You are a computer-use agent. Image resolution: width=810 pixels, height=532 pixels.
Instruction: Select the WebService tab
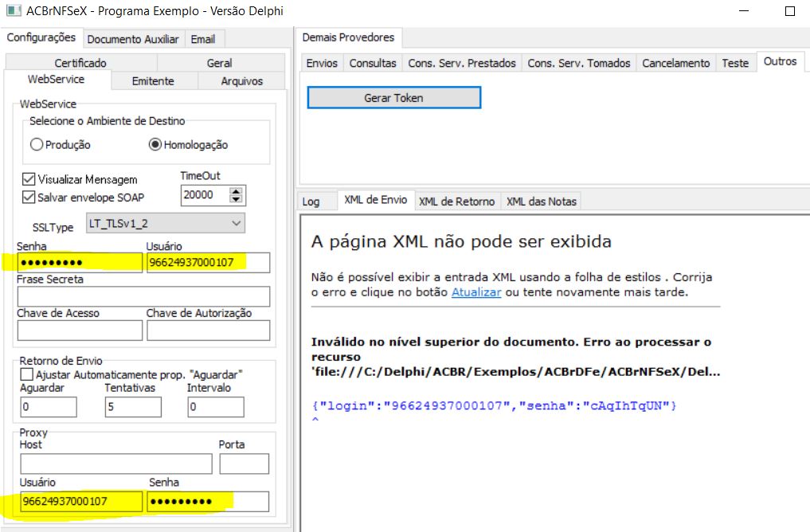[57, 79]
